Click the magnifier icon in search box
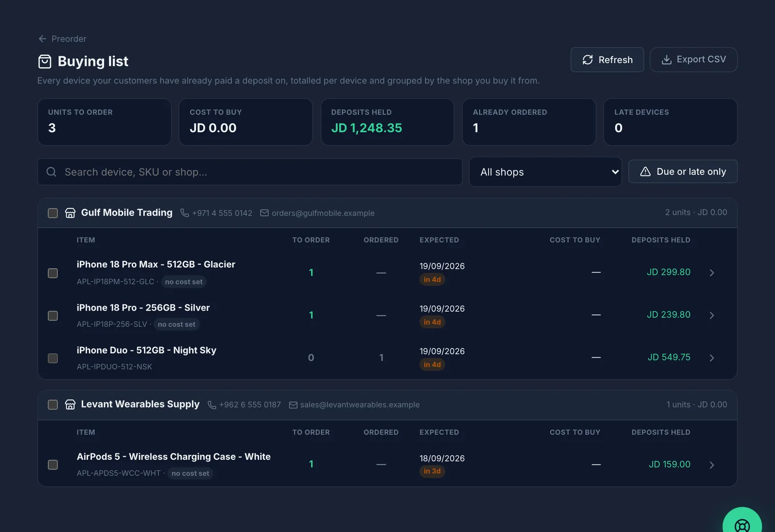Image resolution: width=775 pixels, height=532 pixels. pos(51,172)
